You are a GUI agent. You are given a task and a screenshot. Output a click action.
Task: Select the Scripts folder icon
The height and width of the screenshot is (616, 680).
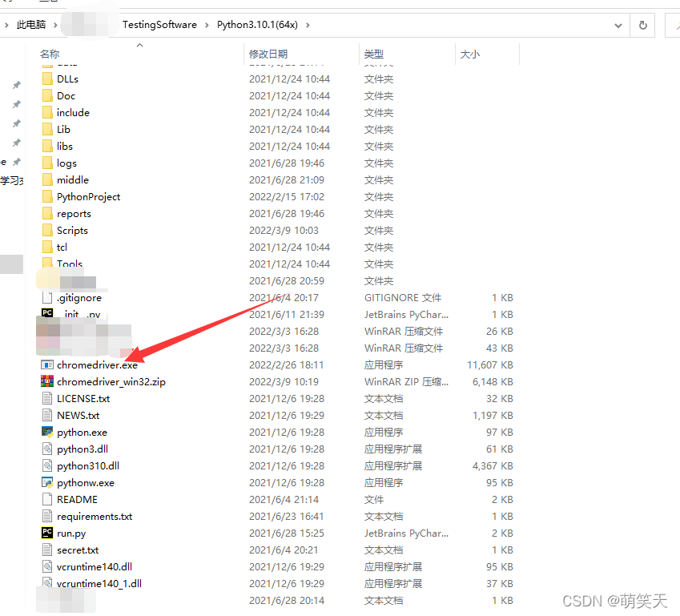coord(47,231)
